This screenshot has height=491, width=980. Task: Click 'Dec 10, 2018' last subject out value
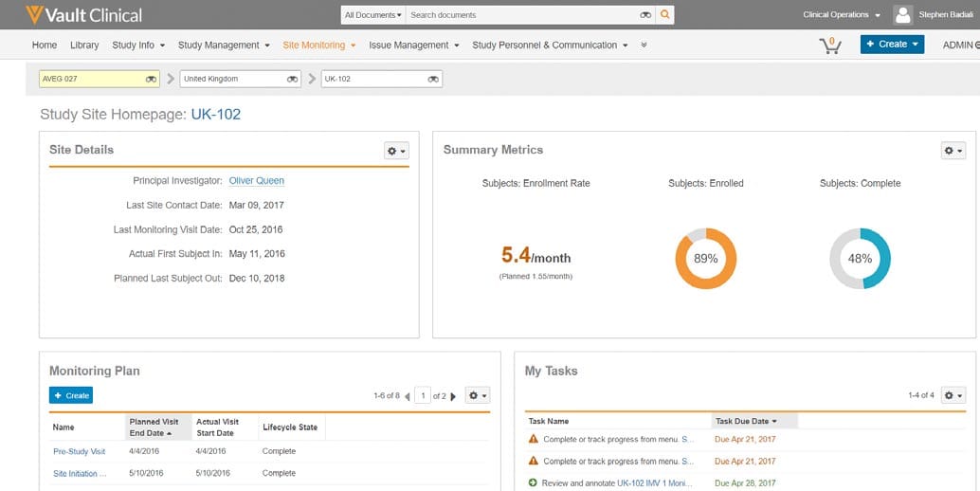pyautogui.click(x=257, y=279)
